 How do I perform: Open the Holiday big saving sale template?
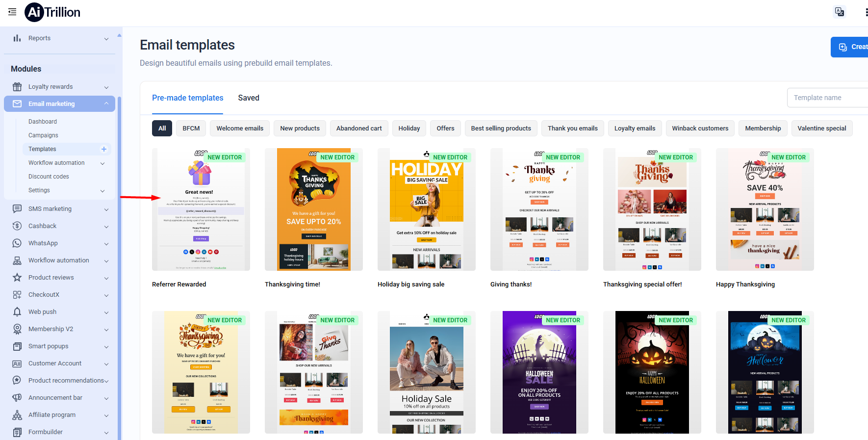tap(426, 209)
